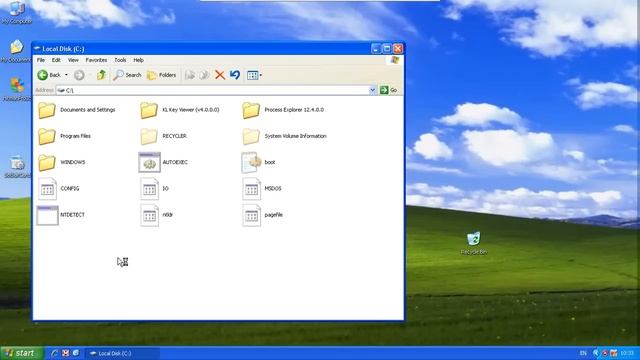The image size is (640, 360).
Task: Click the first quick launch icon
Action: point(54,353)
